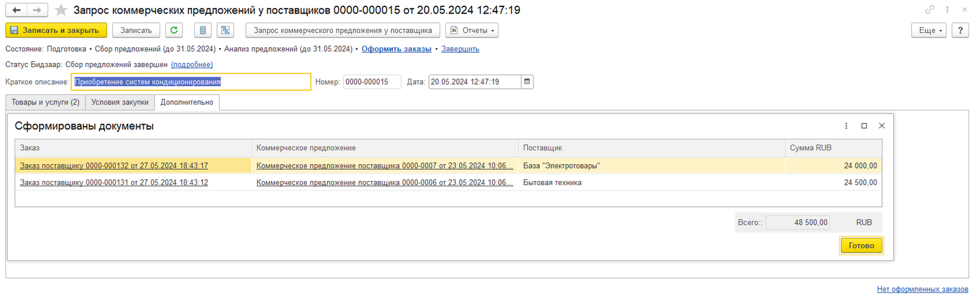
Task: Copy document link via chain icon
Action: click(x=930, y=10)
